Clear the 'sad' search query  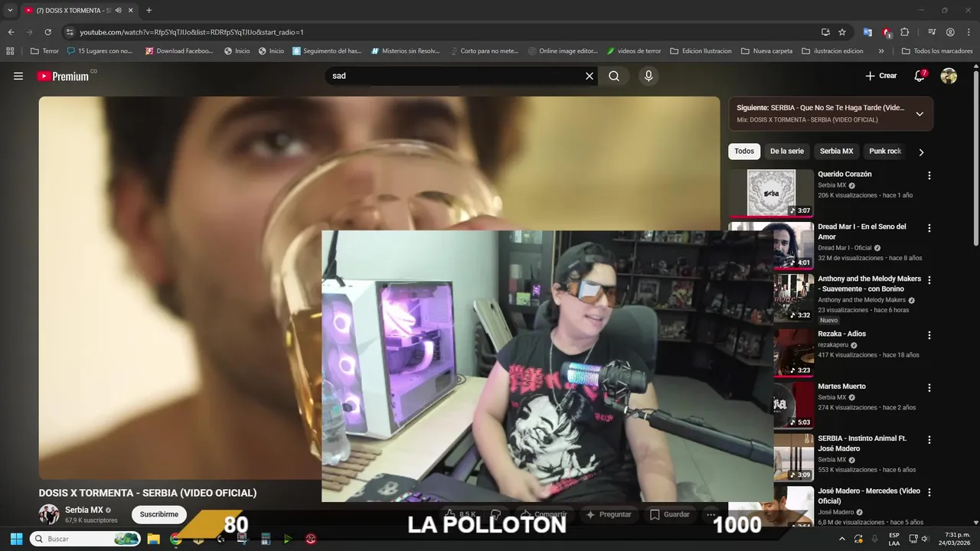[590, 76]
